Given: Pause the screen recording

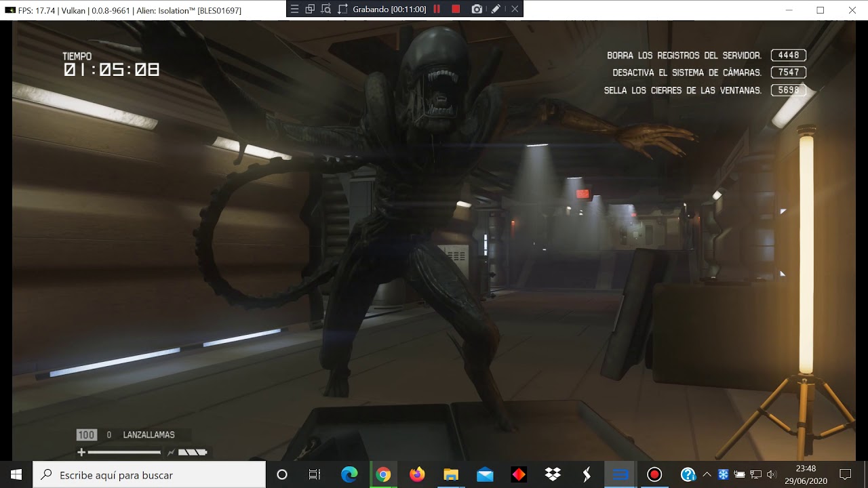Looking at the screenshot, I should (x=437, y=9).
